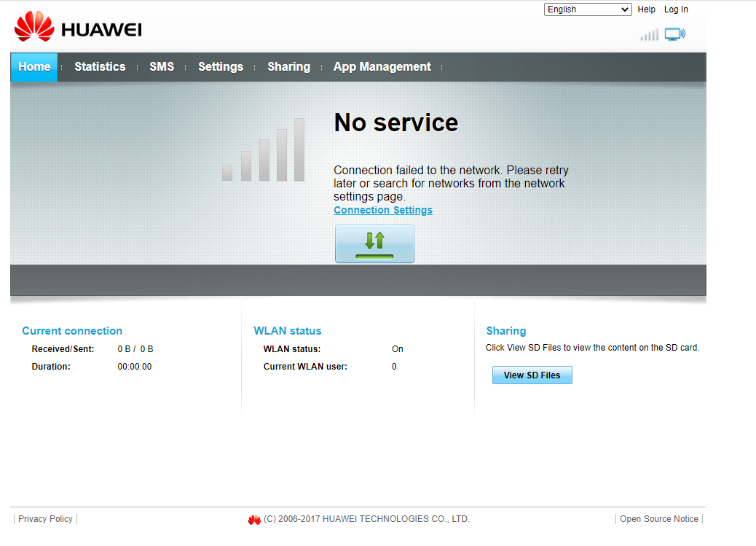Select the Duration value 00:00:00

[135, 367]
